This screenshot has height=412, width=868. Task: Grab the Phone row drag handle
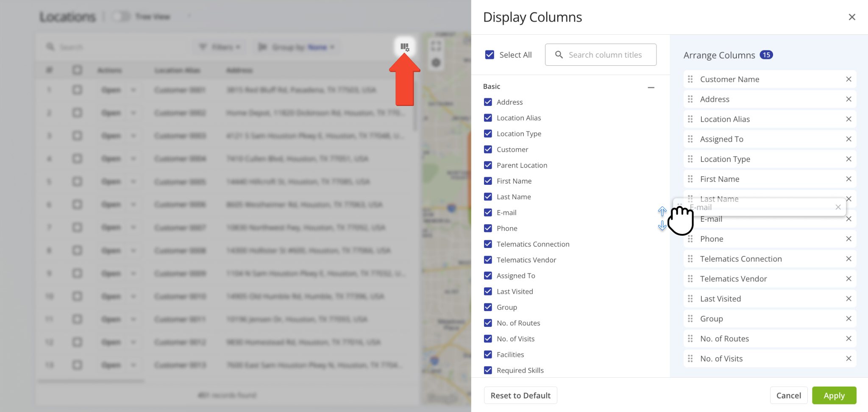(690, 239)
